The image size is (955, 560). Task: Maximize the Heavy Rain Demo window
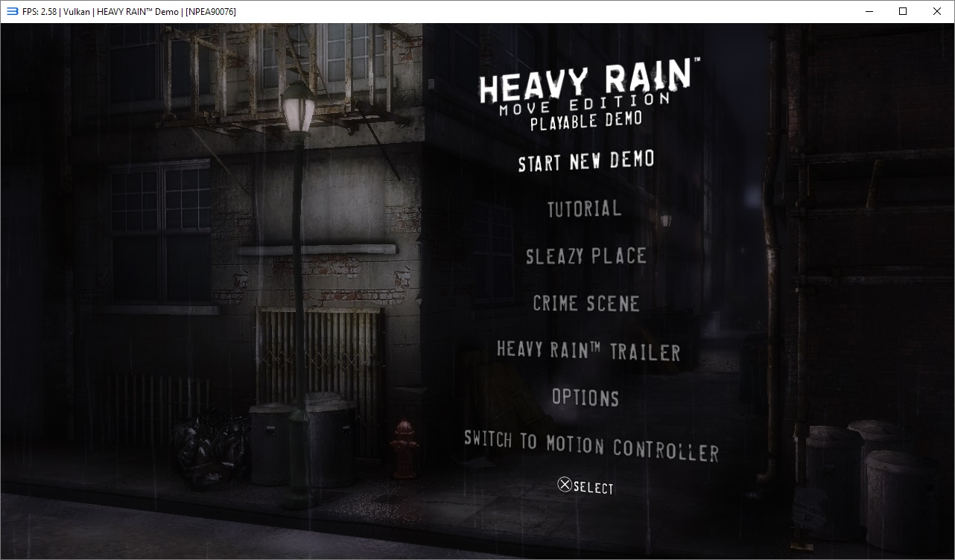(903, 11)
